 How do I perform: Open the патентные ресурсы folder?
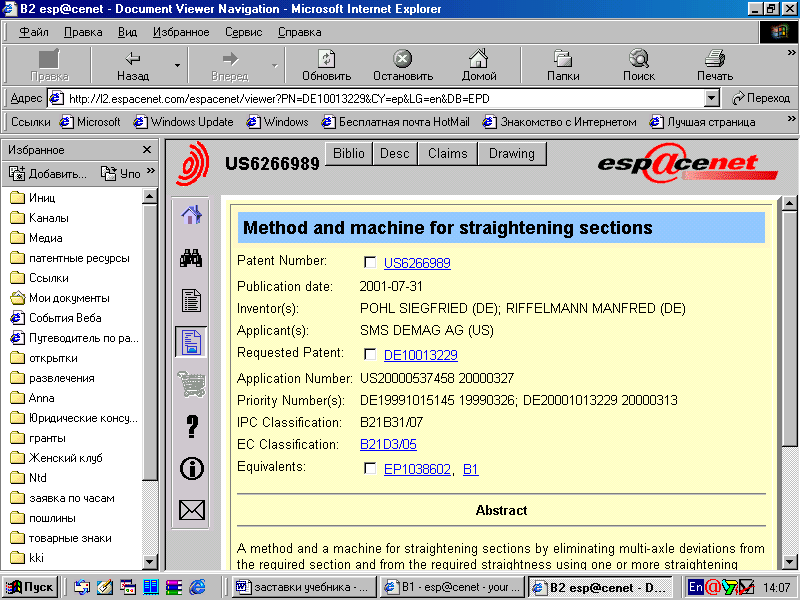point(70,258)
